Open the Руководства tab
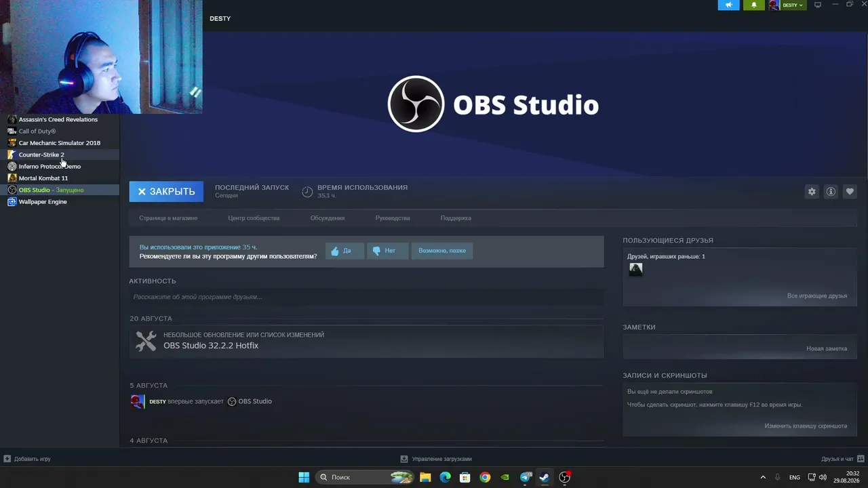This screenshot has height=488, width=868. click(393, 218)
